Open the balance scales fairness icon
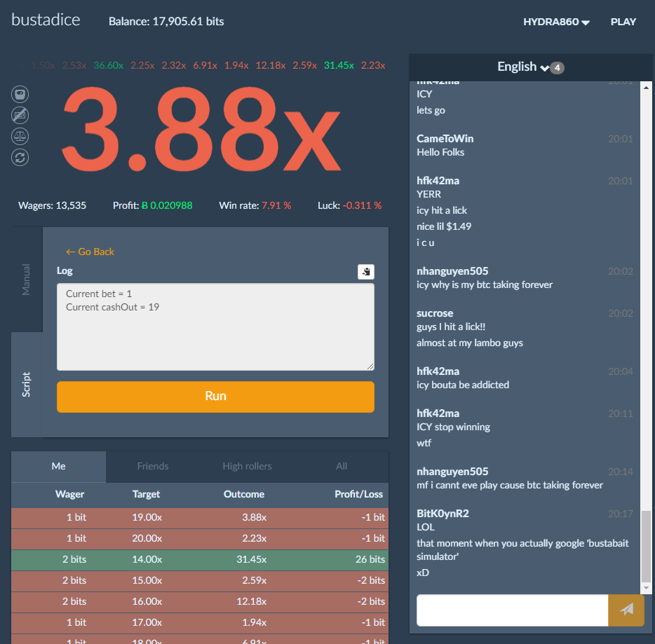The image size is (655, 644). pyautogui.click(x=20, y=137)
